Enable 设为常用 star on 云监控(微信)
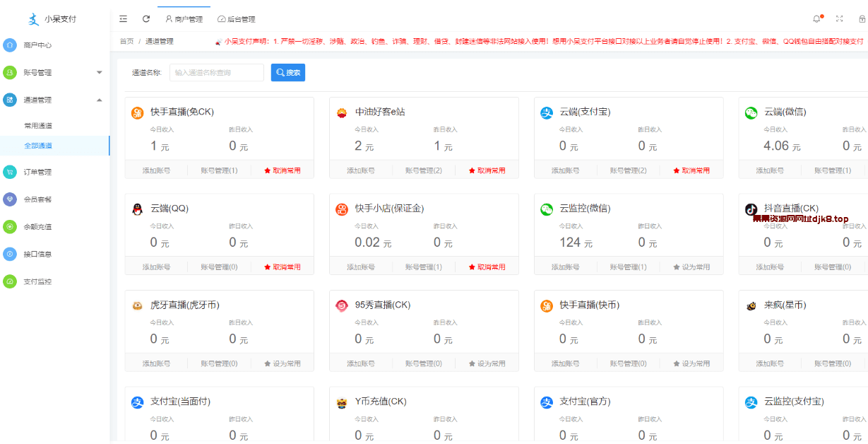Screen dimensions: 868x444 (x=693, y=267)
